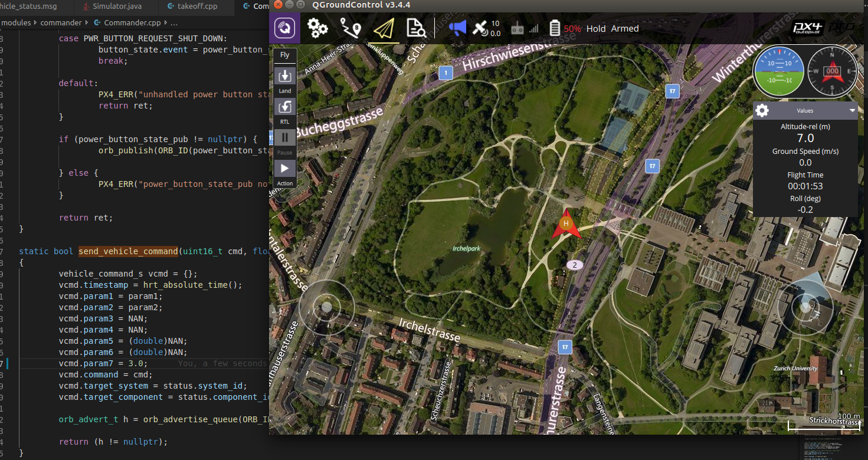Click the Zurich University map label
Image resolution: width=868 pixels, height=460 pixels.
(796, 369)
